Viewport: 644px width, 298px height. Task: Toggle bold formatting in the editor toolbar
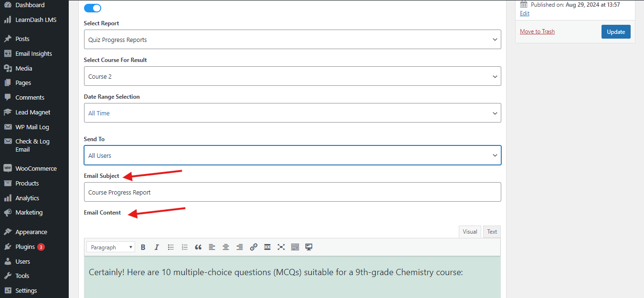[x=143, y=247]
